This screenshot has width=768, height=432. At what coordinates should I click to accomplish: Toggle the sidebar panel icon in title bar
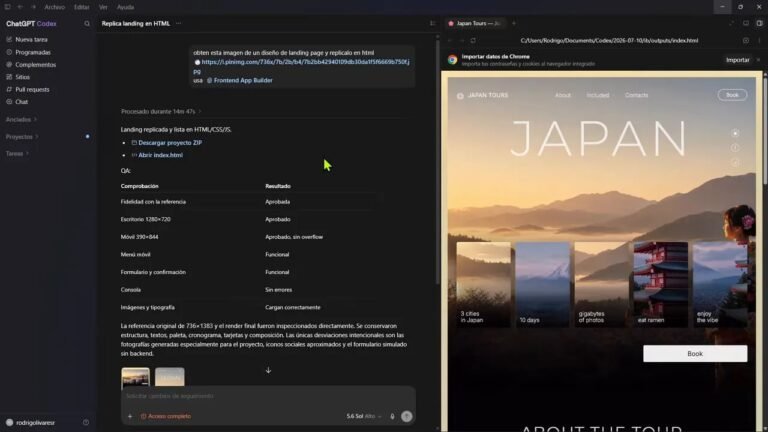tap(7, 7)
